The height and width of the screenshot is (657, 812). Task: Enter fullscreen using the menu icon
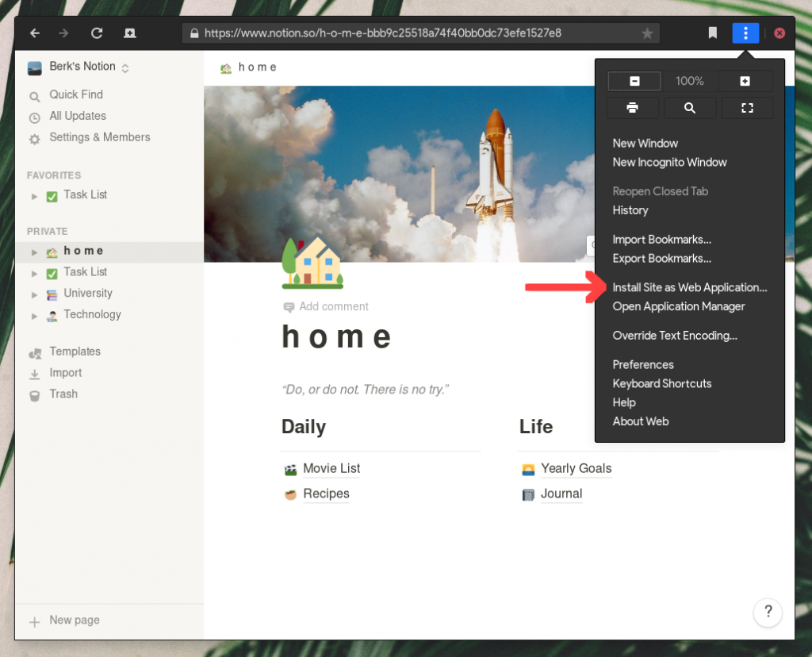[746, 108]
